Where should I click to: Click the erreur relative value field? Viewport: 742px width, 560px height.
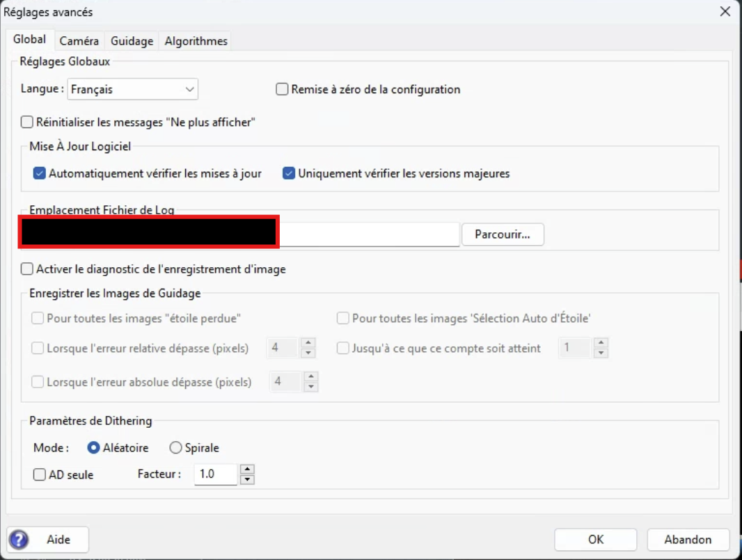(x=283, y=348)
